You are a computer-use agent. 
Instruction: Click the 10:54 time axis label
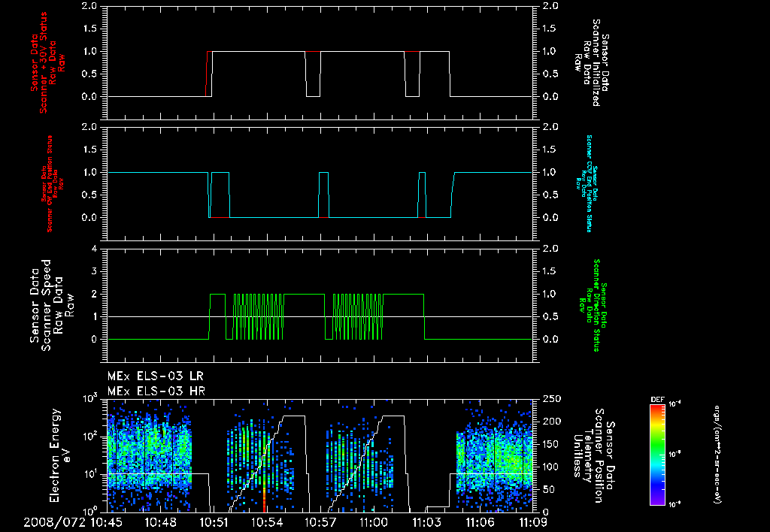click(267, 522)
